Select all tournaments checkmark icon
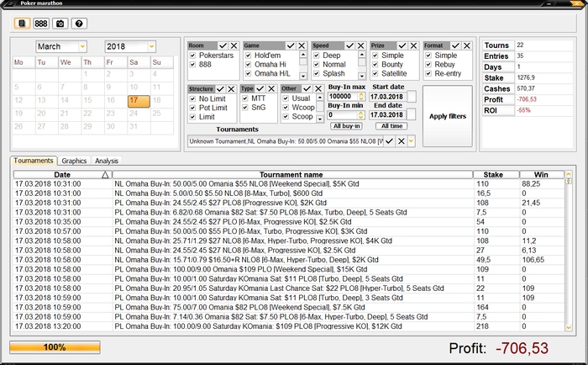The height and width of the screenshot is (365, 588). pyautogui.click(x=389, y=141)
